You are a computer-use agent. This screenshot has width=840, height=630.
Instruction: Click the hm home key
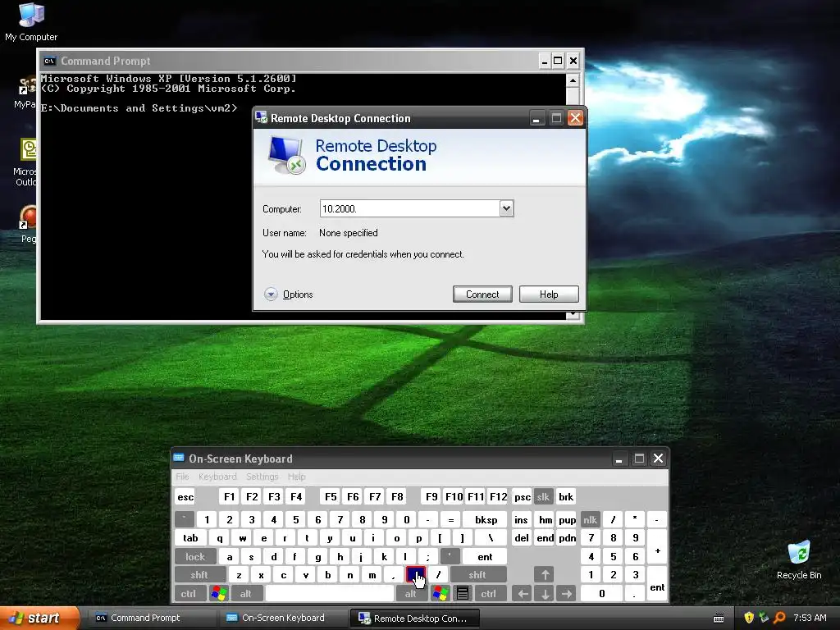point(545,519)
